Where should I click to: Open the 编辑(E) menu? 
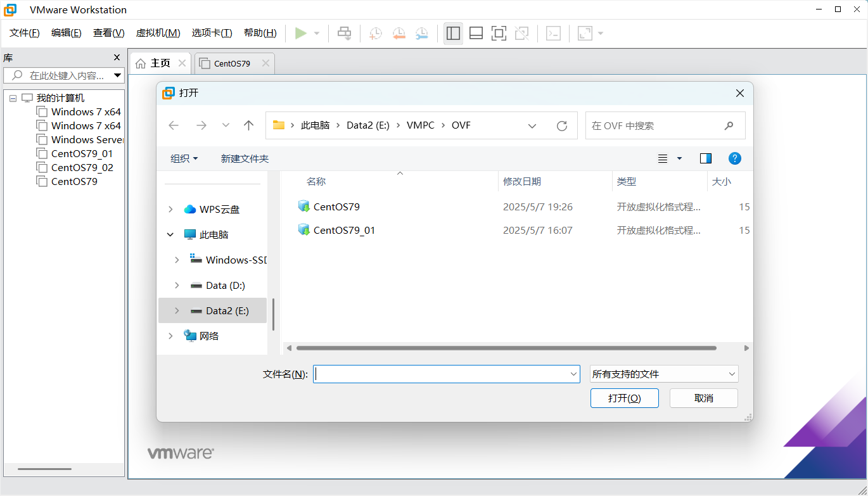[67, 33]
